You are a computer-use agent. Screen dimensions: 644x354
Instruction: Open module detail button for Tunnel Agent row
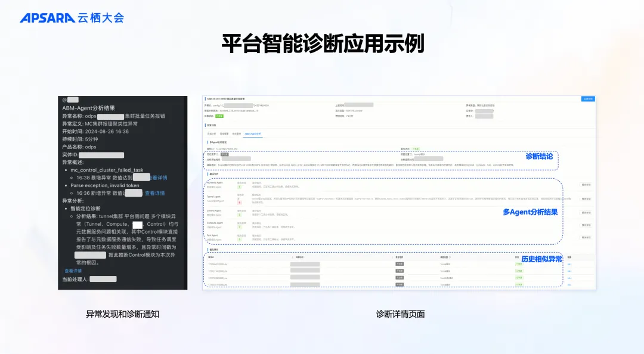(x=586, y=199)
